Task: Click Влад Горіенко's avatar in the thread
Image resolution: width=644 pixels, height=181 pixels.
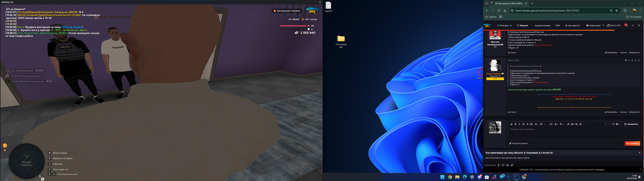Action: point(495,65)
